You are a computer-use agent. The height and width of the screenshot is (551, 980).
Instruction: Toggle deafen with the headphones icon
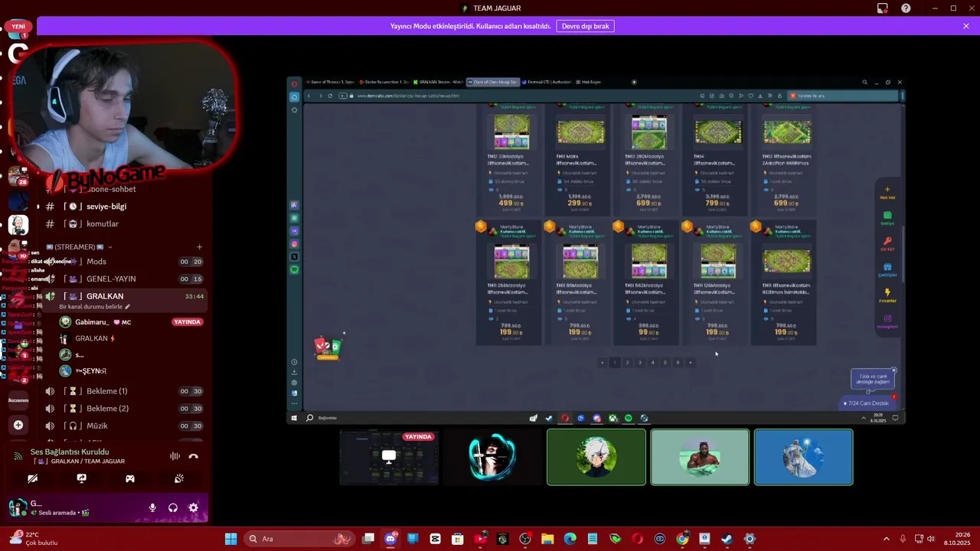pyautogui.click(x=173, y=507)
